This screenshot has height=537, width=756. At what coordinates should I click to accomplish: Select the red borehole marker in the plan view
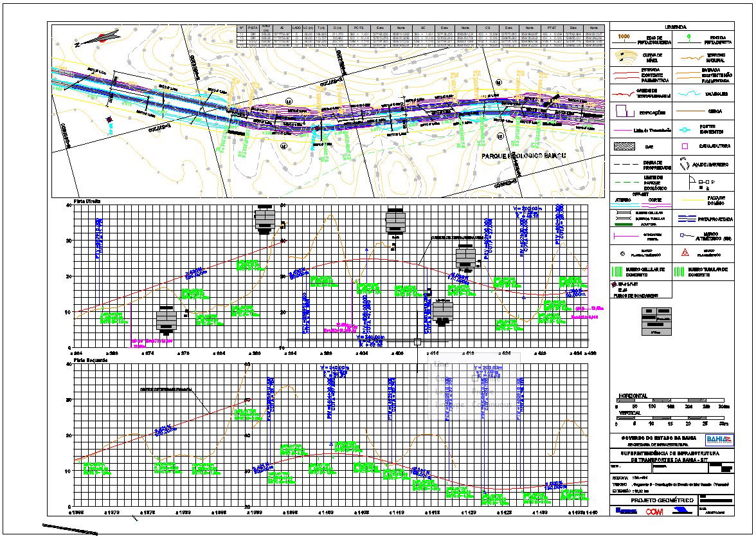pos(109,120)
